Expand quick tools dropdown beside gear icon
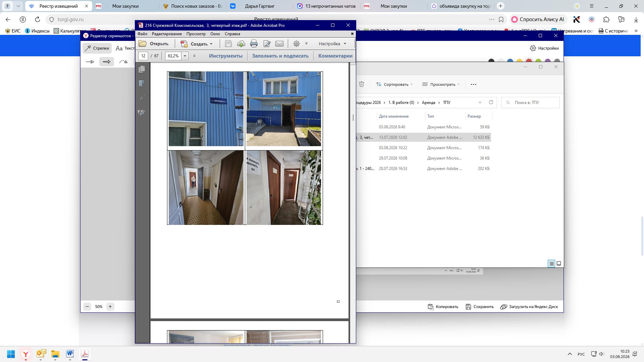The image size is (644, 362). point(306,44)
